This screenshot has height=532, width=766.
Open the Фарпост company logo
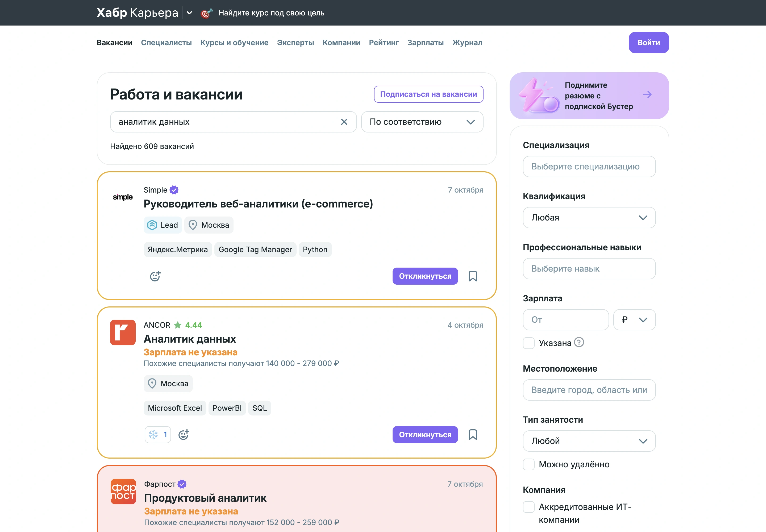(x=123, y=492)
